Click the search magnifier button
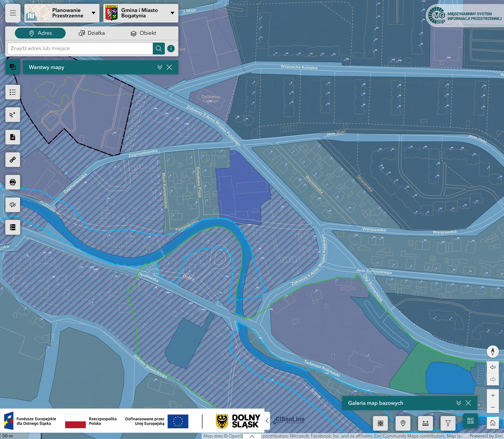This screenshot has width=504, height=439. 159,48
